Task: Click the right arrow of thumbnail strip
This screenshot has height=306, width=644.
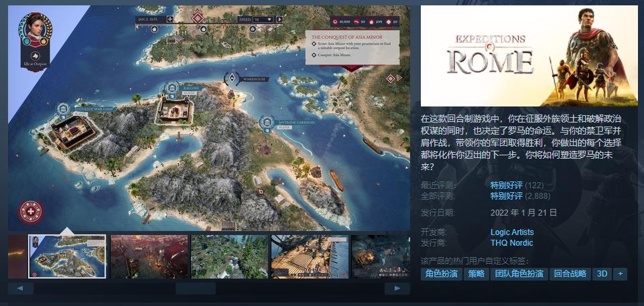Action: 397,289
